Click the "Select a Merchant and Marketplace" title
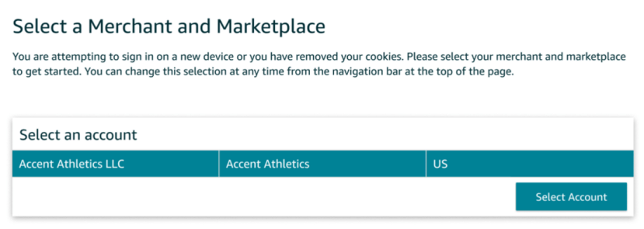Viewport: 644px width, 229px height. click(169, 26)
